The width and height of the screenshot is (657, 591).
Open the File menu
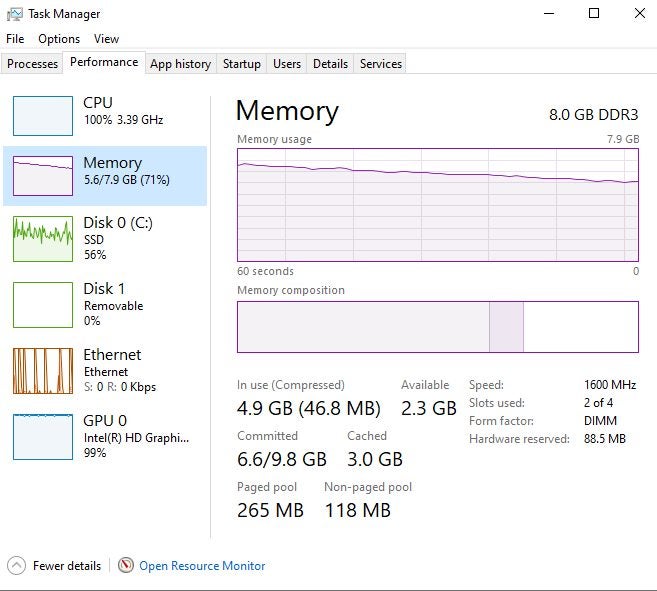click(15, 39)
